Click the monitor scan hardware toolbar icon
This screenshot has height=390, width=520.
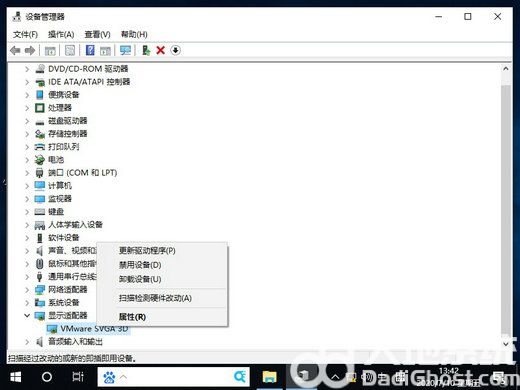coord(125,51)
